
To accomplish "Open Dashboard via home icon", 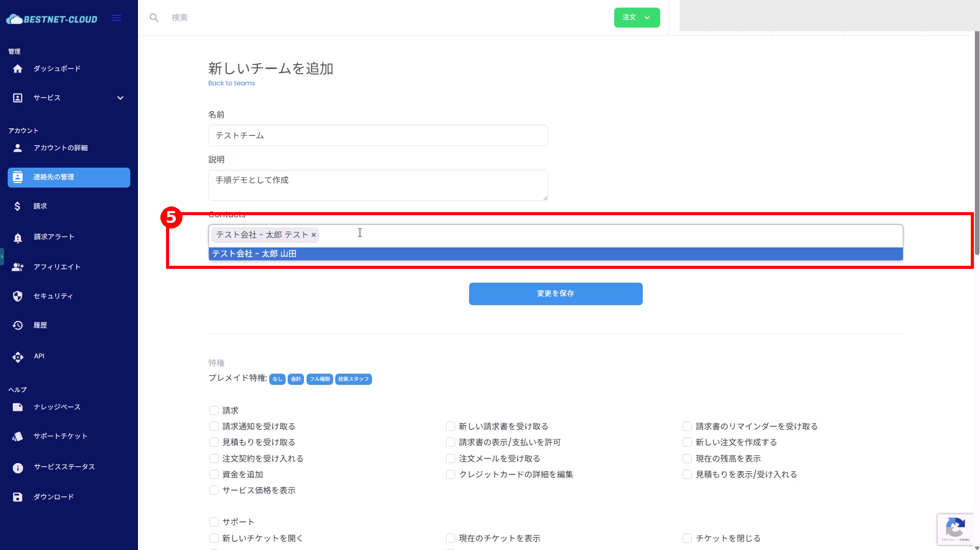I will (x=18, y=68).
